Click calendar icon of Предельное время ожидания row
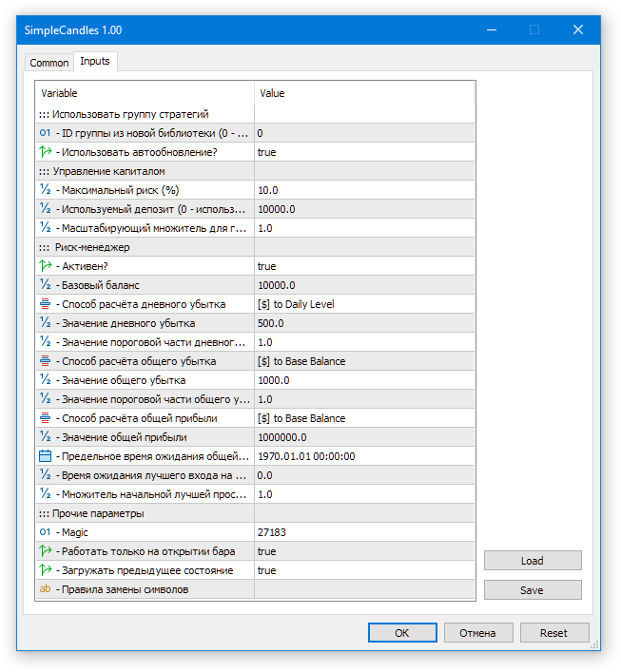The image size is (621, 672). tap(45, 456)
